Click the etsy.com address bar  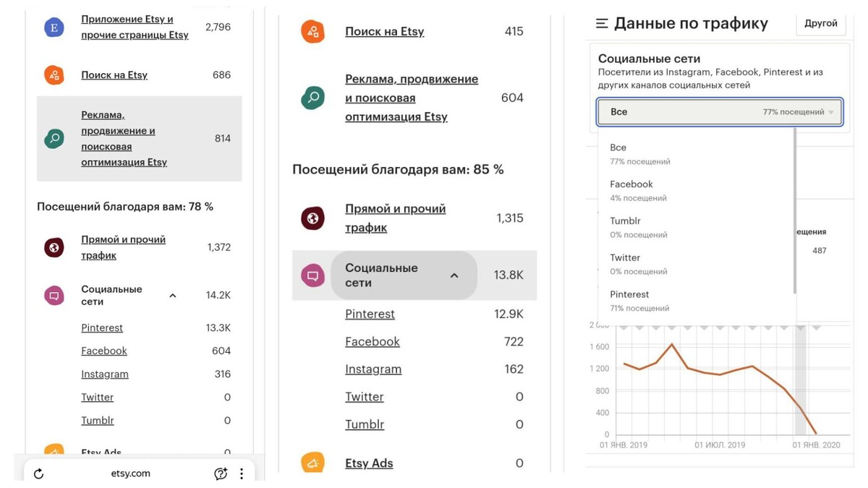[x=131, y=474]
